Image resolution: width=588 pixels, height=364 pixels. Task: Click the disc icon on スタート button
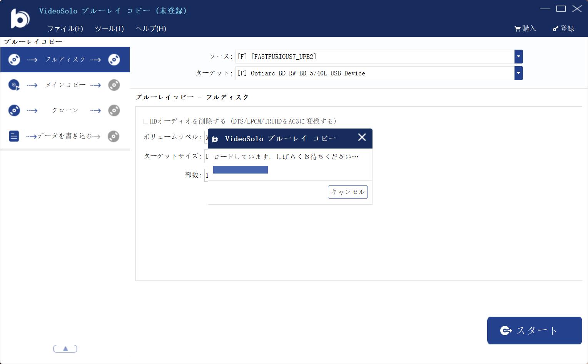pos(506,331)
